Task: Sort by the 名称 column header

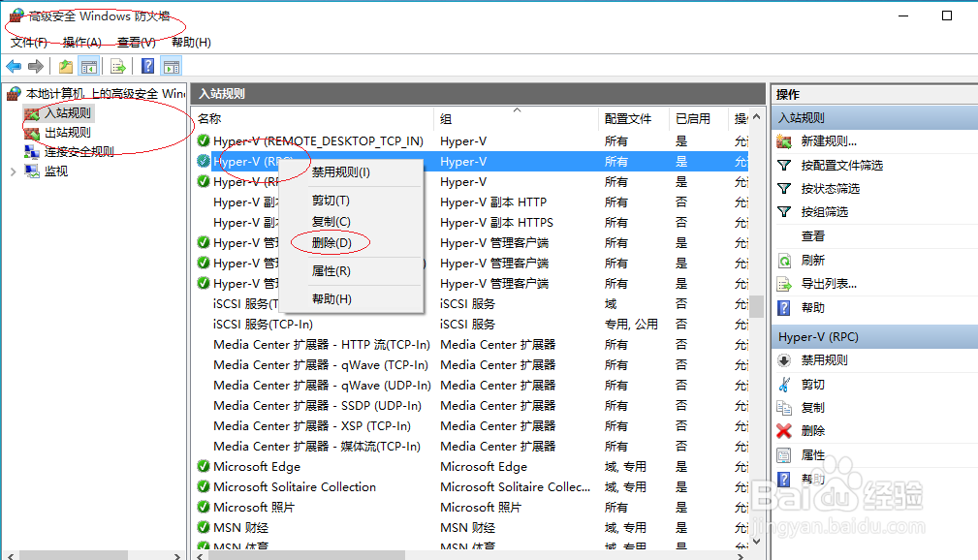Action: point(312,118)
